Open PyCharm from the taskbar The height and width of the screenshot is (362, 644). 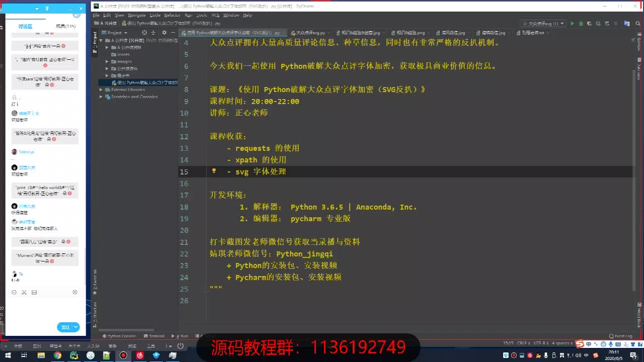coord(74,355)
